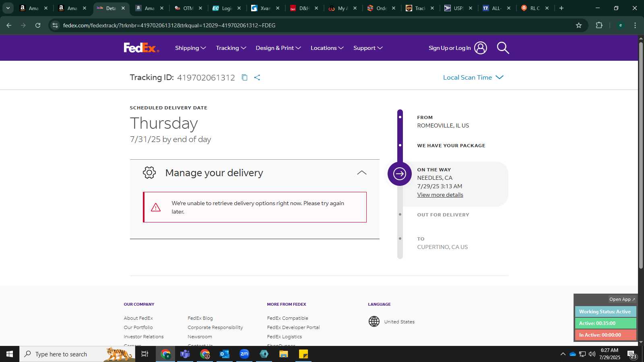Open the notification center icon

(632, 355)
